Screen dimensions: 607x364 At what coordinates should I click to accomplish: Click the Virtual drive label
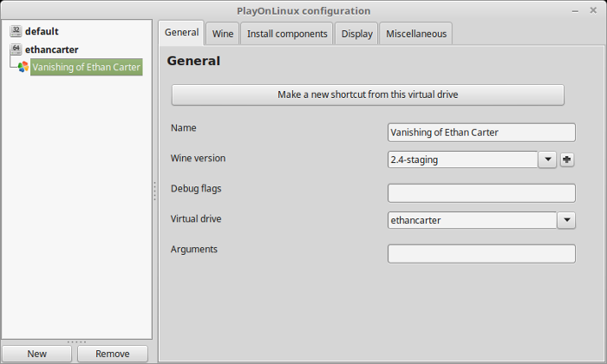click(x=196, y=218)
